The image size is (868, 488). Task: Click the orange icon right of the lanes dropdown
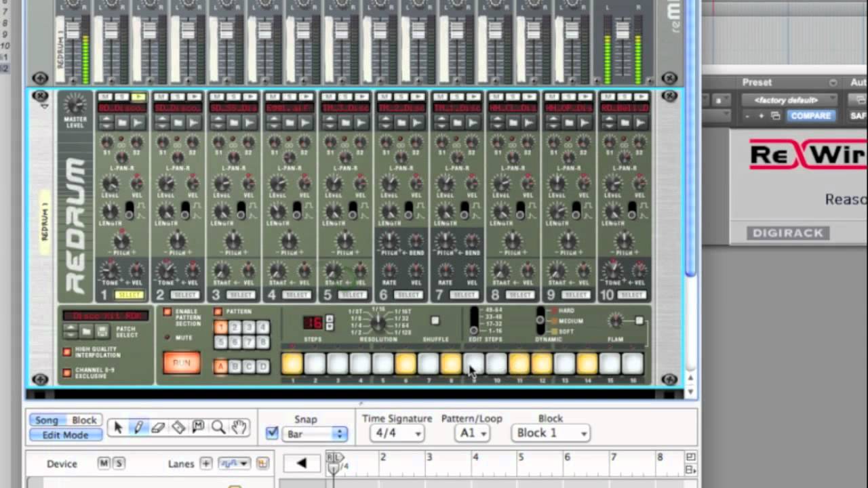pyautogui.click(x=262, y=464)
